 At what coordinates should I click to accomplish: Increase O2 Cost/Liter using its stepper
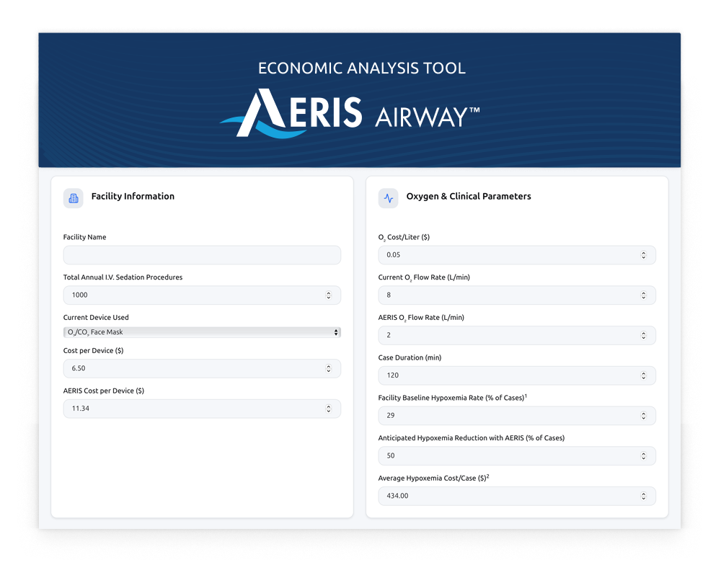coord(645,252)
